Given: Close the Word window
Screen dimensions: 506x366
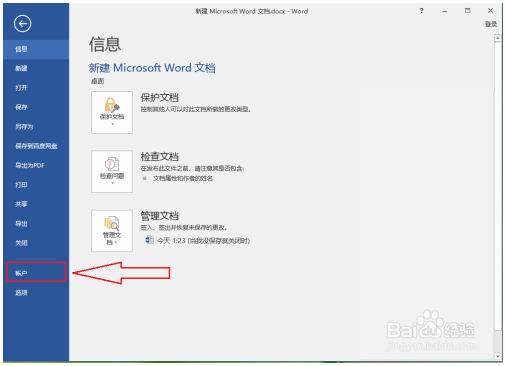Looking at the screenshot, I should (x=490, y=11).
